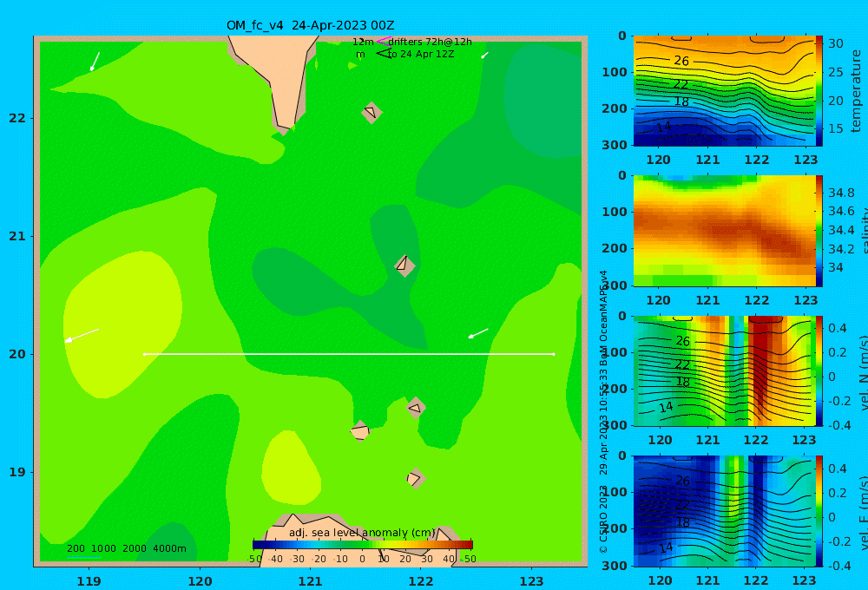
Task: Click the "30" tick on the temperature colorbar
Action: 836,43
